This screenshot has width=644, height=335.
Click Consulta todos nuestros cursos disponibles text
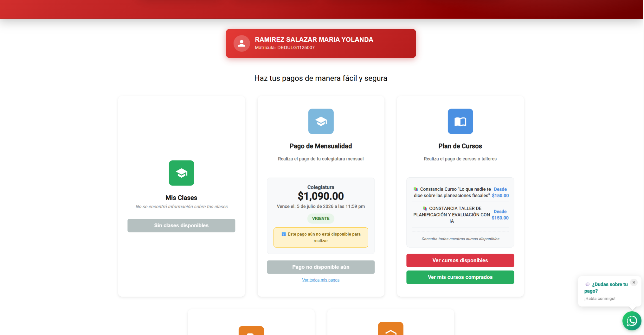click(460, 239)
